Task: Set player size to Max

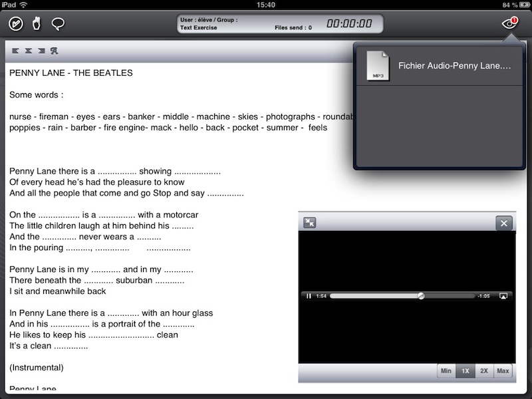Action: point(503,371)
